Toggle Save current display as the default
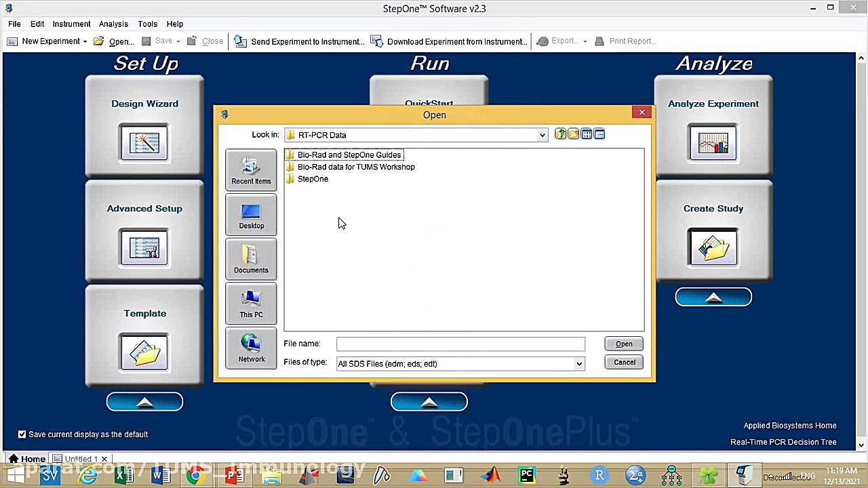This screenshot has height=488, width=868. [x=22, y=434]
